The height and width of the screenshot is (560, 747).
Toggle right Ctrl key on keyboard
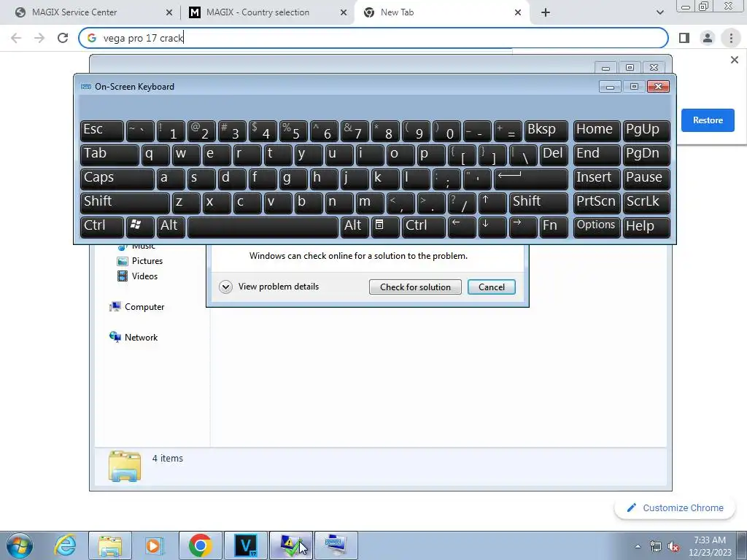(424, 227)
